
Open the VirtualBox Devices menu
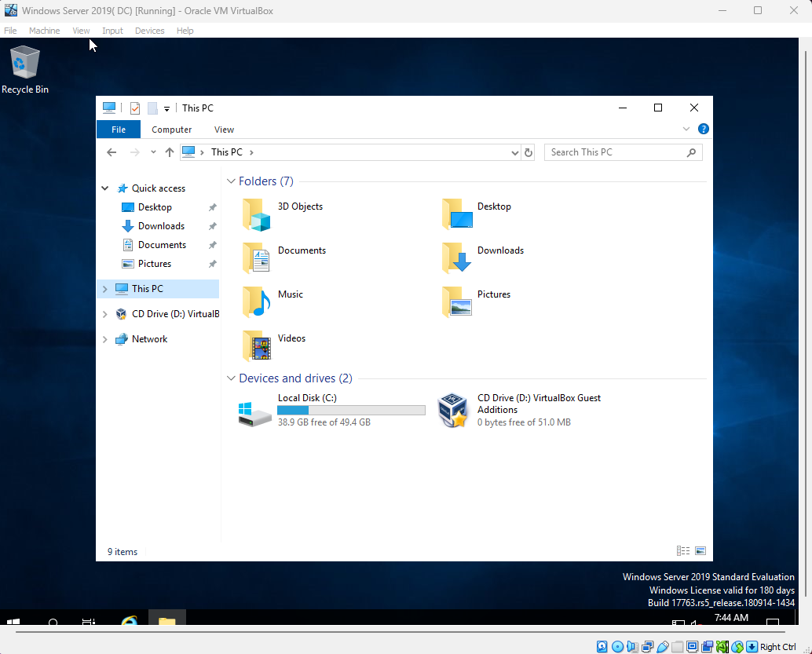coord(150,31)
